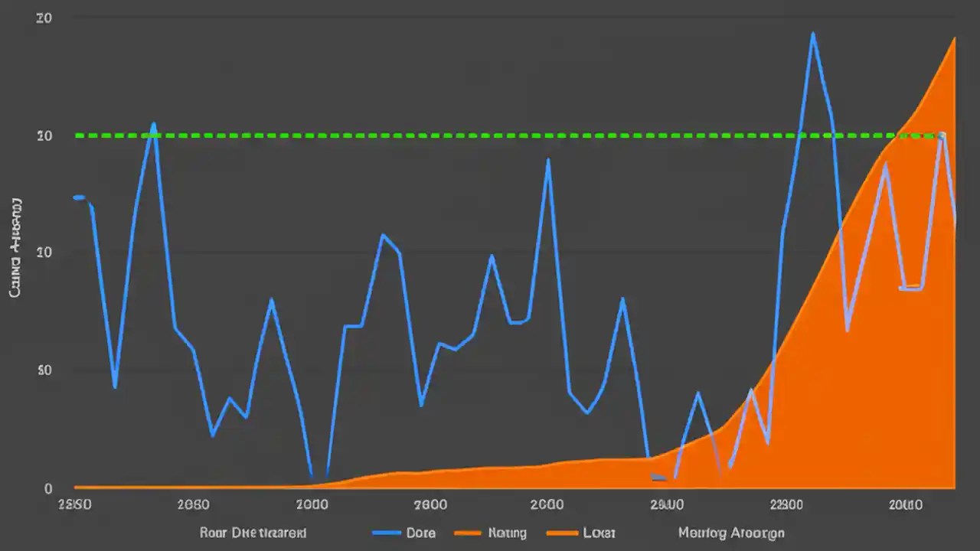Click the y-axis value "0" gridline label
This screenshot has width=980, height=551.
click(x=48, y=488)
